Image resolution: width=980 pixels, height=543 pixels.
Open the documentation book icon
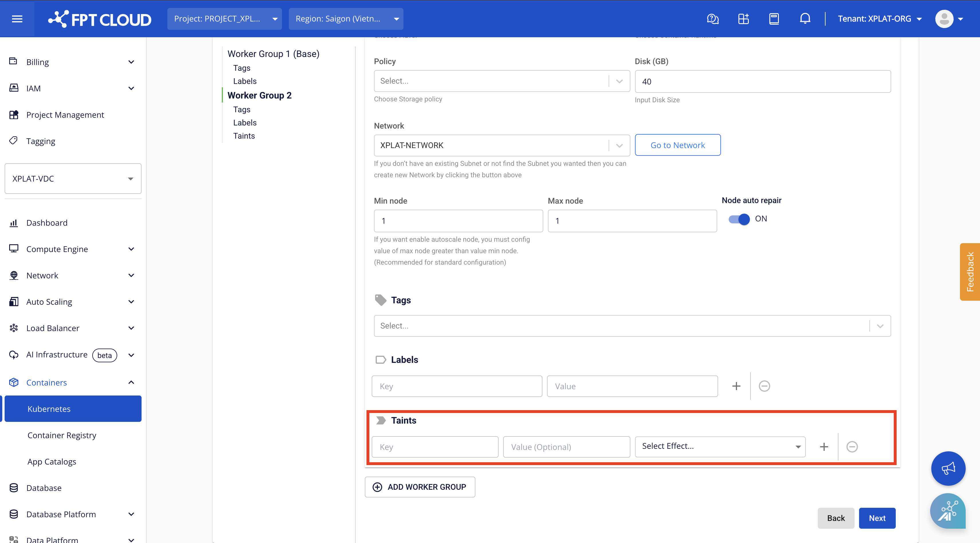tap(774, 19)
